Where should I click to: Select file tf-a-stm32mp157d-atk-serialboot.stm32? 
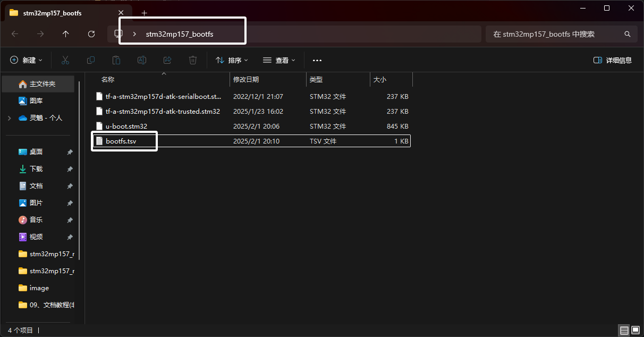pyautogui.click(x=251, y=97)
